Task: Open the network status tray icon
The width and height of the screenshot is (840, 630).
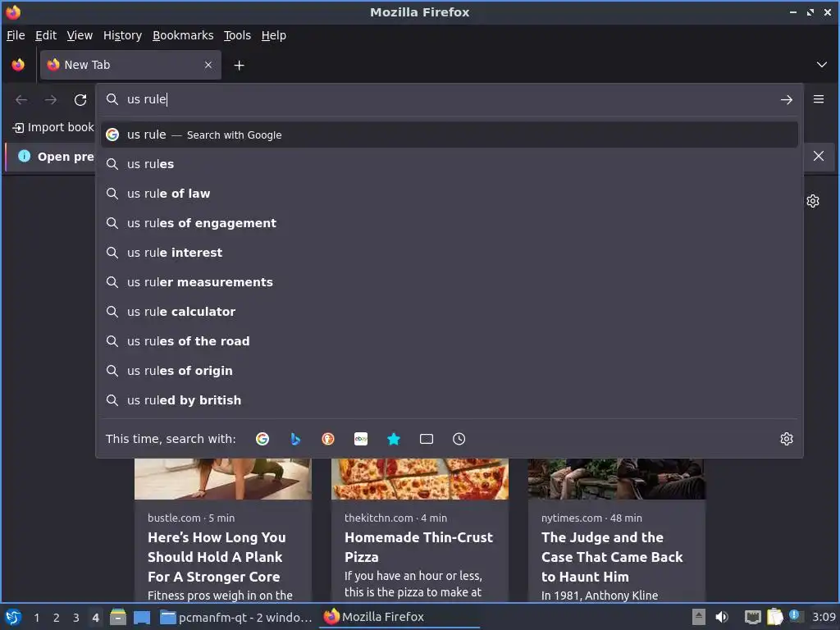Action: pos(753,617)
